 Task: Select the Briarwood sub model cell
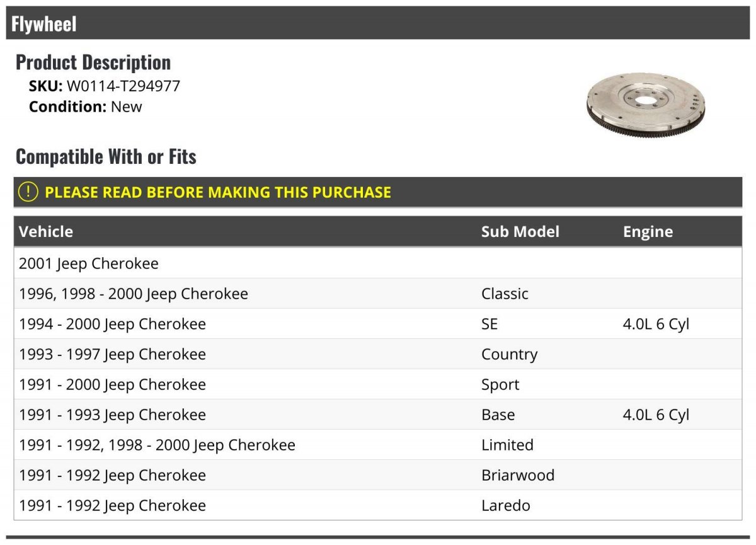coord(518,475)
